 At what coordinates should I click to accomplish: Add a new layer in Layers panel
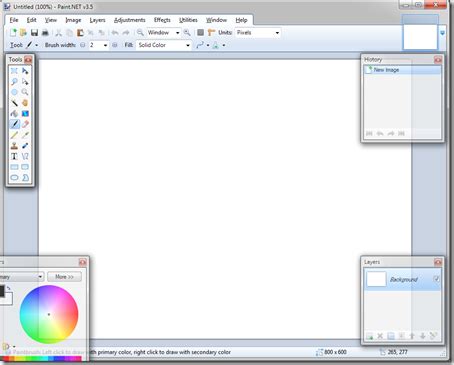369,336
